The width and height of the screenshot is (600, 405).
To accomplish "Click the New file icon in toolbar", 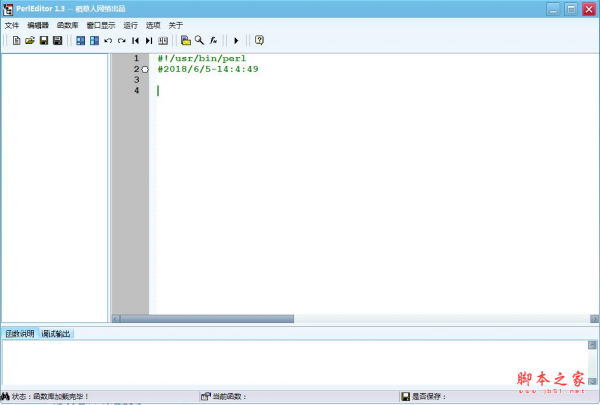I will click(16, 40).
